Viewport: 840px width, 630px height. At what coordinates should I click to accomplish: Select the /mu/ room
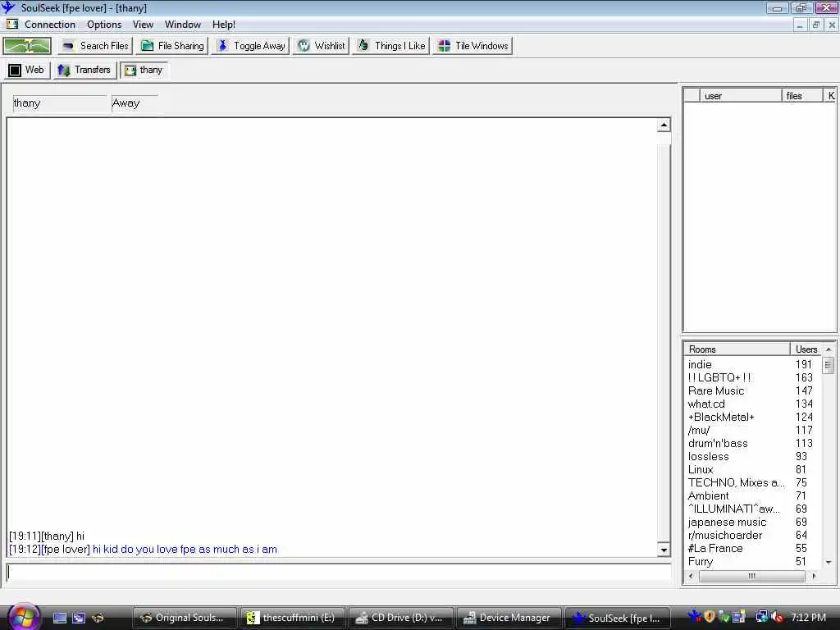tap(752, 430)
